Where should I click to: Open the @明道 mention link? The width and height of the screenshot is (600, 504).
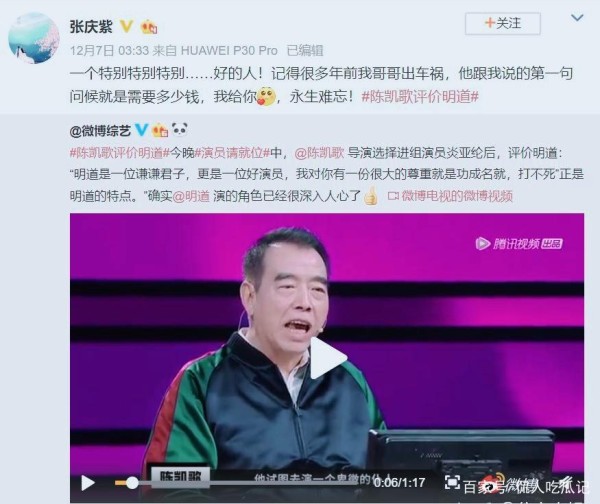tap(191, 196)
